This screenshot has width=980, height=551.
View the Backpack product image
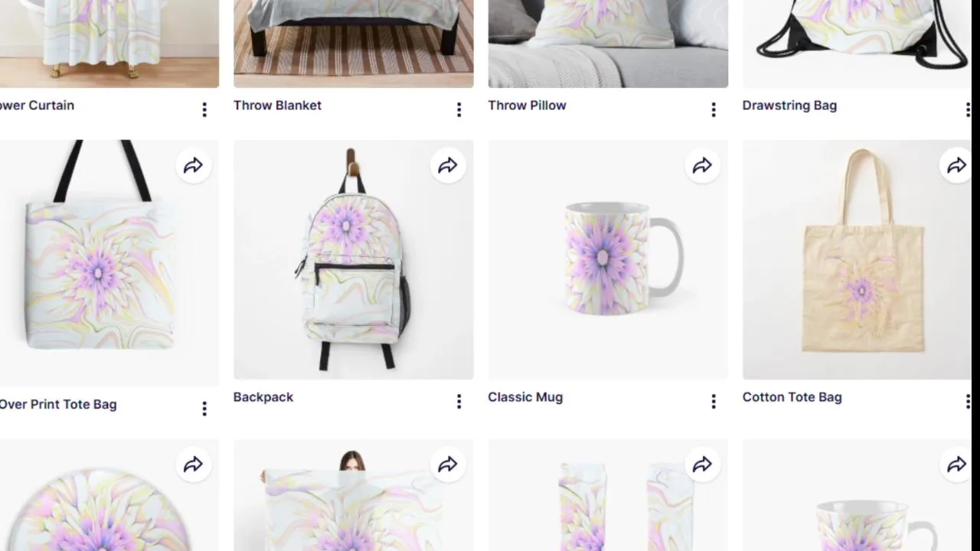pyautogui.click(x=353, y=259)
